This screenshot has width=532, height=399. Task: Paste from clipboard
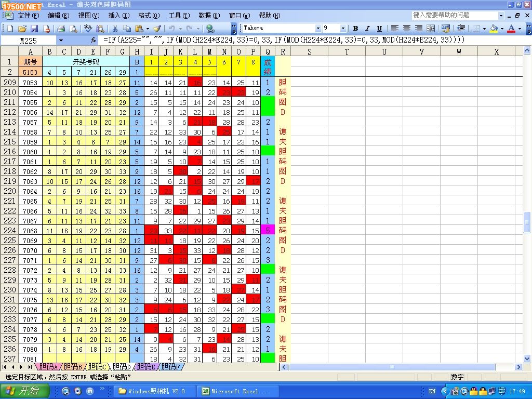[139, 29]
